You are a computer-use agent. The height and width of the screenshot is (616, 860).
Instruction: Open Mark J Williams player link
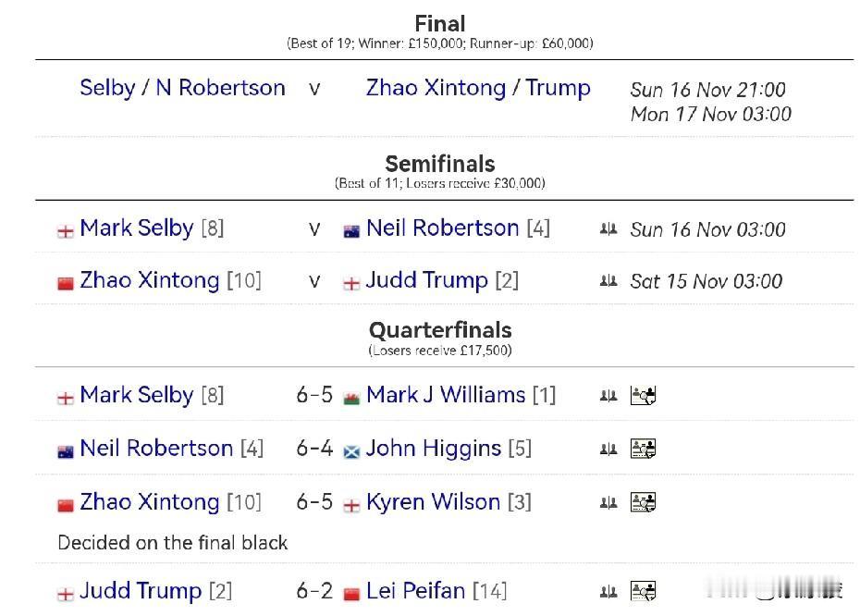446,396
